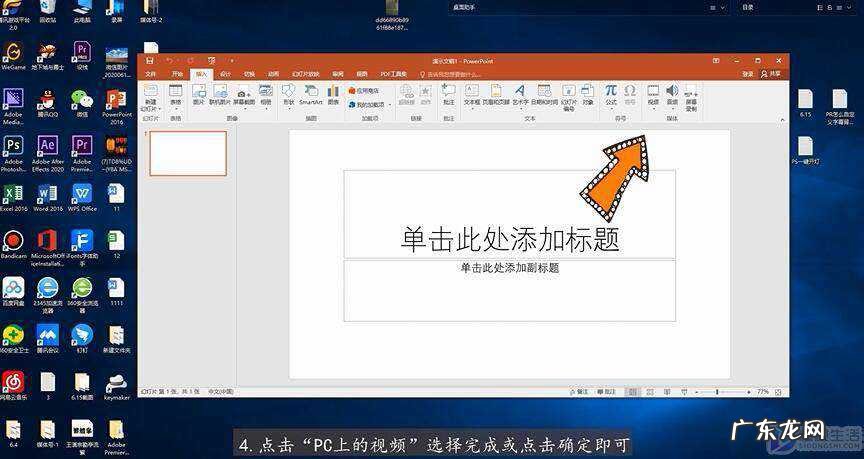Viewport: 864px width, 459px height.
Task: Open Screenshot (屏幕截图) tool
Action: tap(244, 96)
